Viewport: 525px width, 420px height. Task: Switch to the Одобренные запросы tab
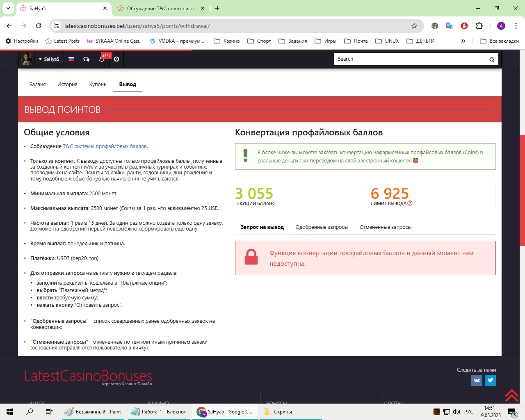pos(321,227)
